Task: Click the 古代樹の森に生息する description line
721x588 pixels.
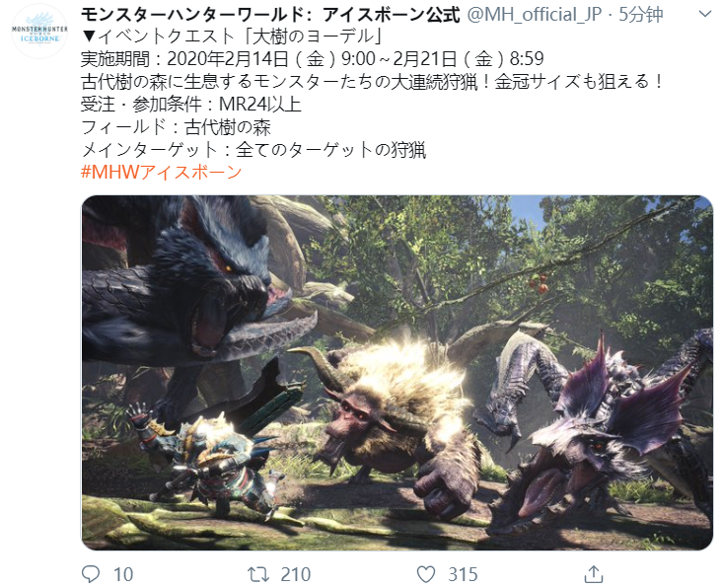Action: (373, 82)
